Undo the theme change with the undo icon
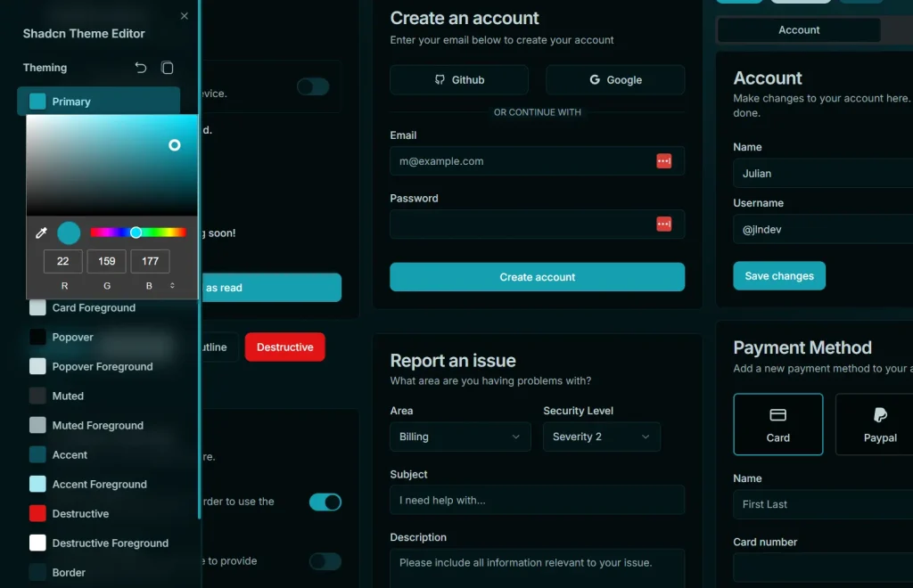This screenshot has height=588, width=913. 140,67
